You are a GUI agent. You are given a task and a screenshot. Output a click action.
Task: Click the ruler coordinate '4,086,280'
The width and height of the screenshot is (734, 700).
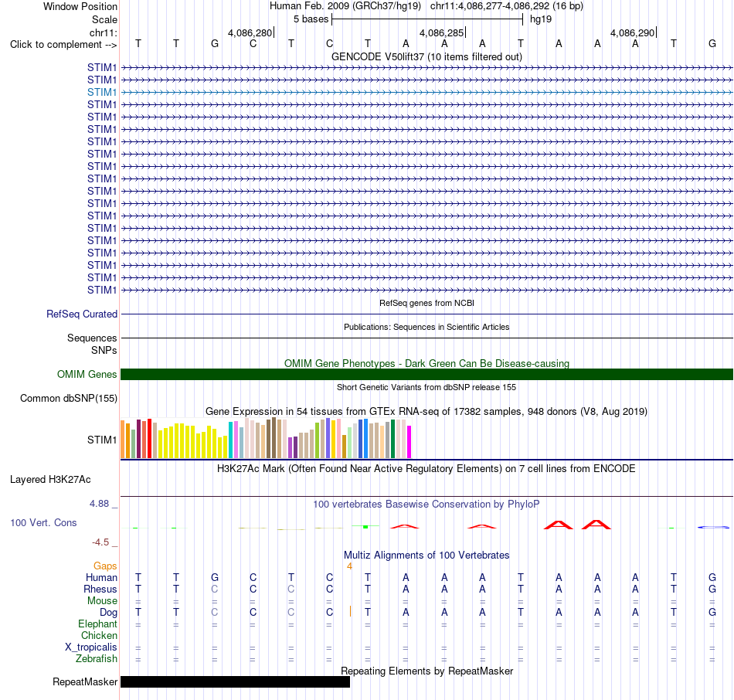pyautogui.click(x=250, y=32)
